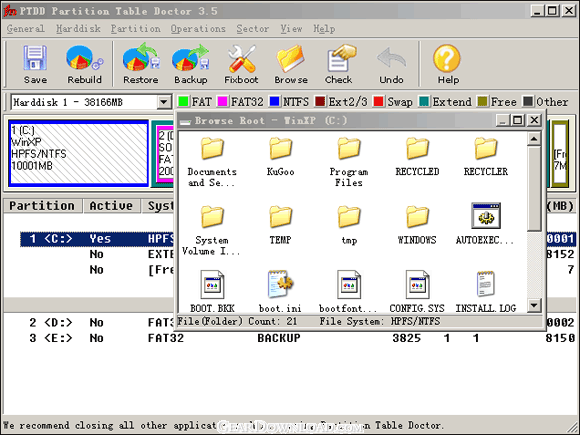580x435 pixels.
Task: Click the Partition column header
Action: (x=43, y=206)
